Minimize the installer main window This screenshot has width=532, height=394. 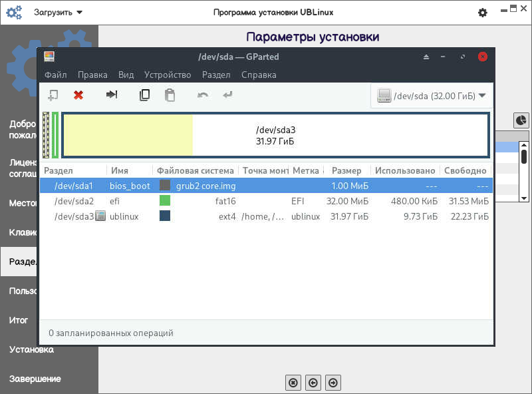click(504, 10)
